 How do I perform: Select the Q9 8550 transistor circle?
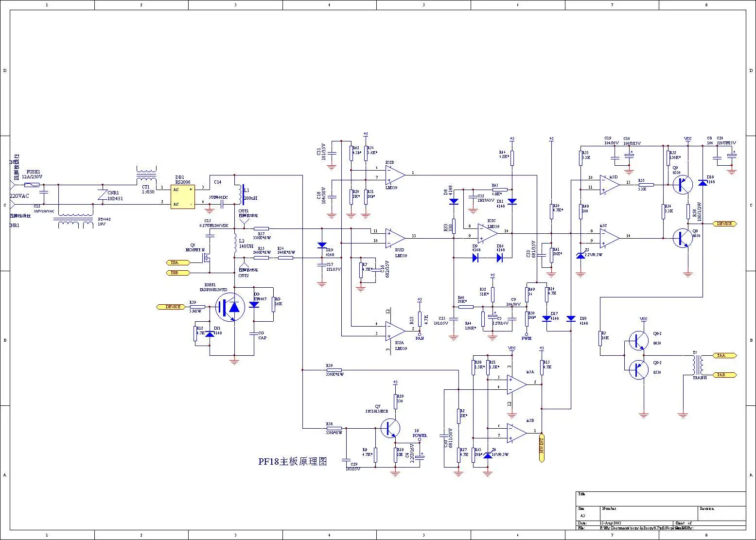click(683, 185)
